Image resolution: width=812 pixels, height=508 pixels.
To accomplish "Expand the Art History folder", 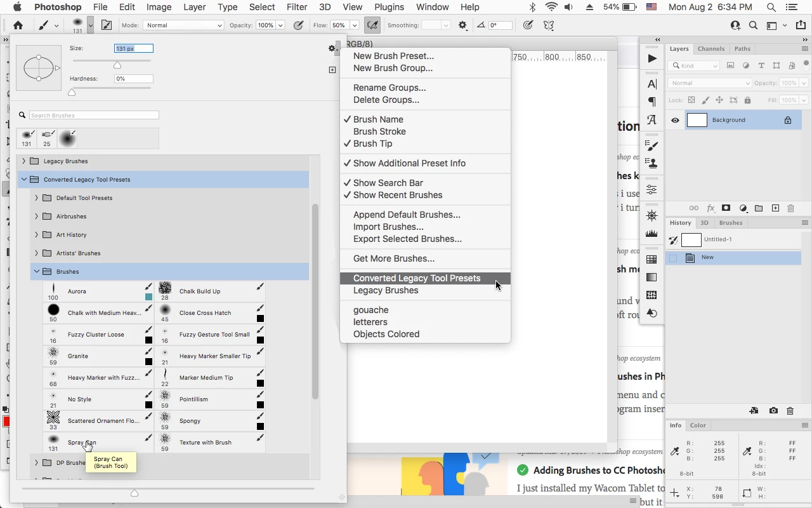I will [37, 235].
